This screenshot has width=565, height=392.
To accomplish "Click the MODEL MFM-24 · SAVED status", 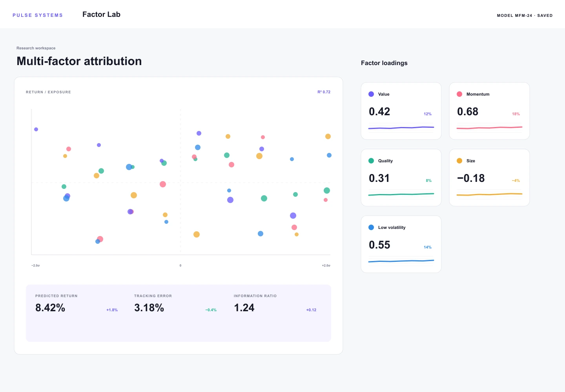I will click(525, 16).
